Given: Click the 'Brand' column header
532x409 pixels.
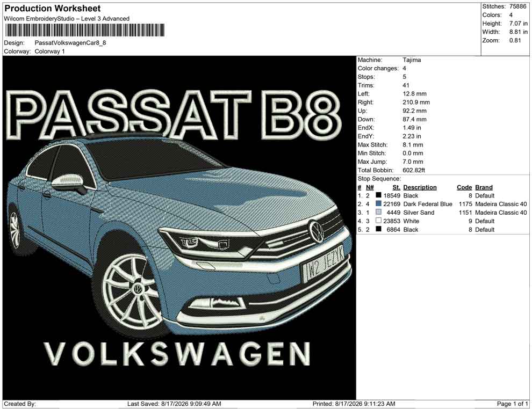Looking at the screenshot, I should [484, 187].
